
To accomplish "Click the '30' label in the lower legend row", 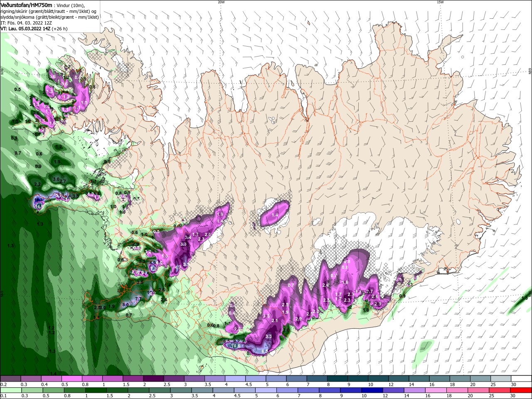I will click(x=513, y=397).
